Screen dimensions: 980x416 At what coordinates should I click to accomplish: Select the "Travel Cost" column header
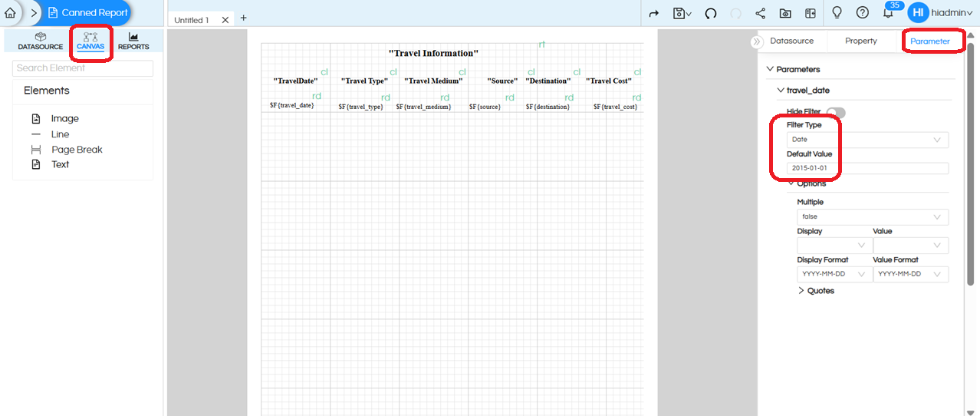[x=609, y=81]
